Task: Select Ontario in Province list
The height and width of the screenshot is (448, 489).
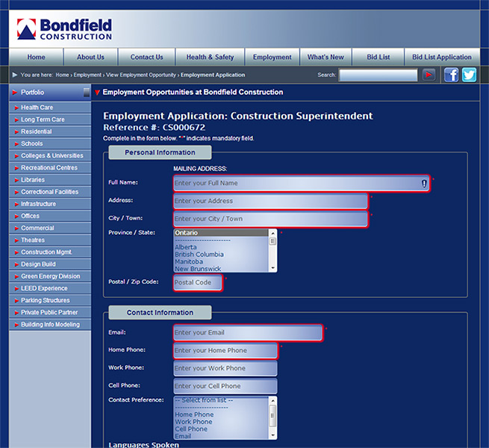Action: (x=221, y=233)
